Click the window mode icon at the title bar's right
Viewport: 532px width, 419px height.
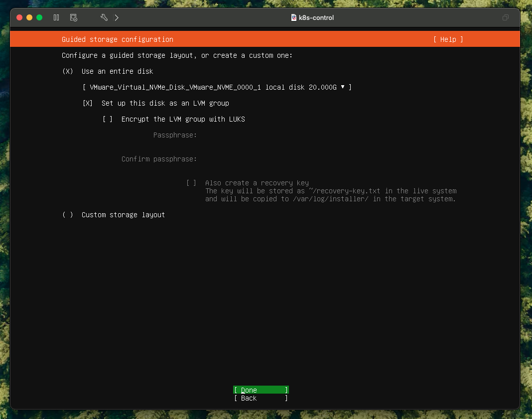pyautogui.click(x=506, y=17)
